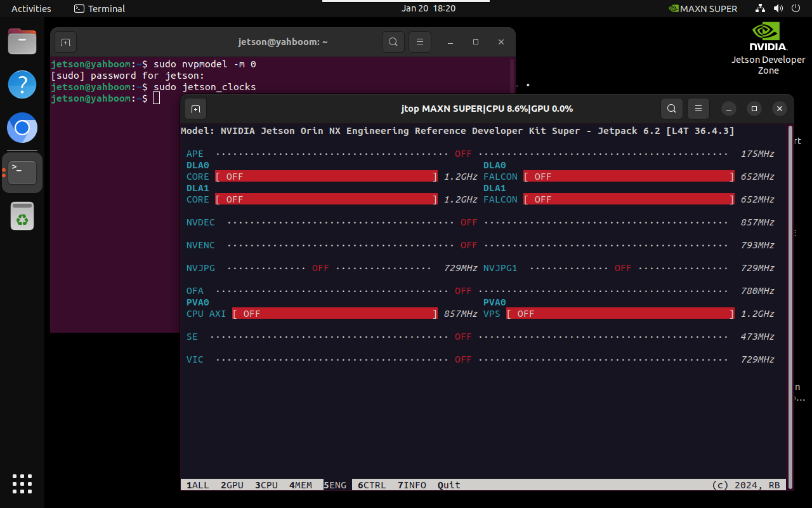
Task: Click search icon in jtop window
Action: tap(671, 109)
